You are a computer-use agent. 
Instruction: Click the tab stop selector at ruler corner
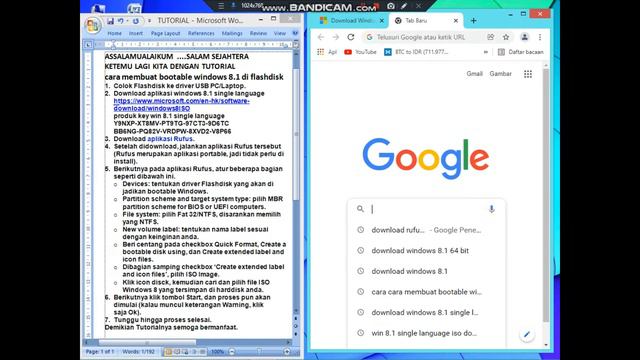coord(88,44)
